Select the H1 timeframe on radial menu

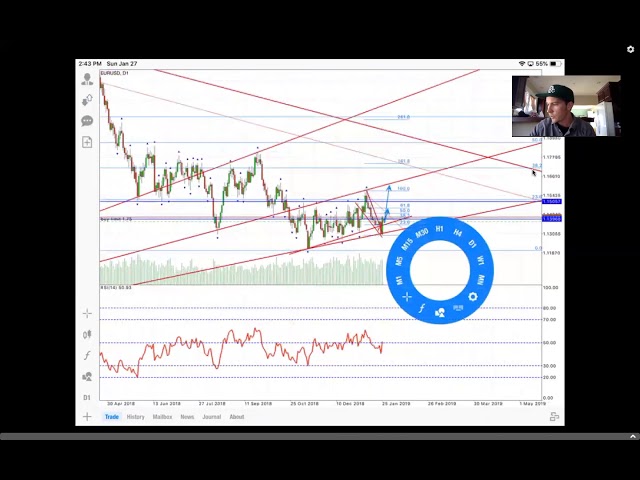439,229
